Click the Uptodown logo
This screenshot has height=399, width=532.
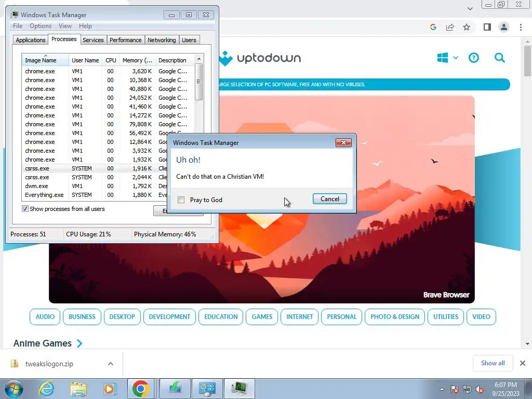click(x=260, y=58)
